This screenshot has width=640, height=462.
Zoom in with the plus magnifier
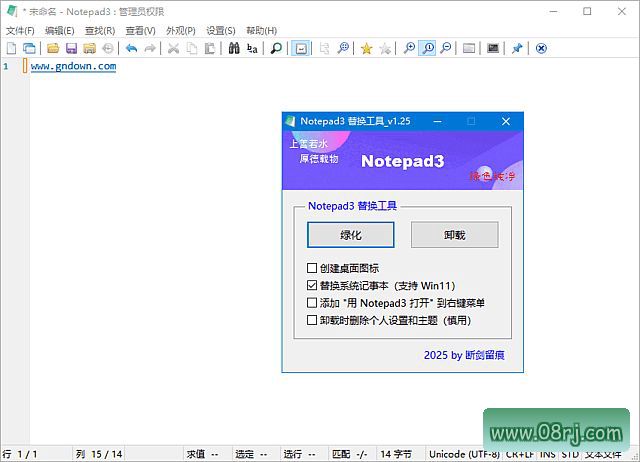click(409, 49)
